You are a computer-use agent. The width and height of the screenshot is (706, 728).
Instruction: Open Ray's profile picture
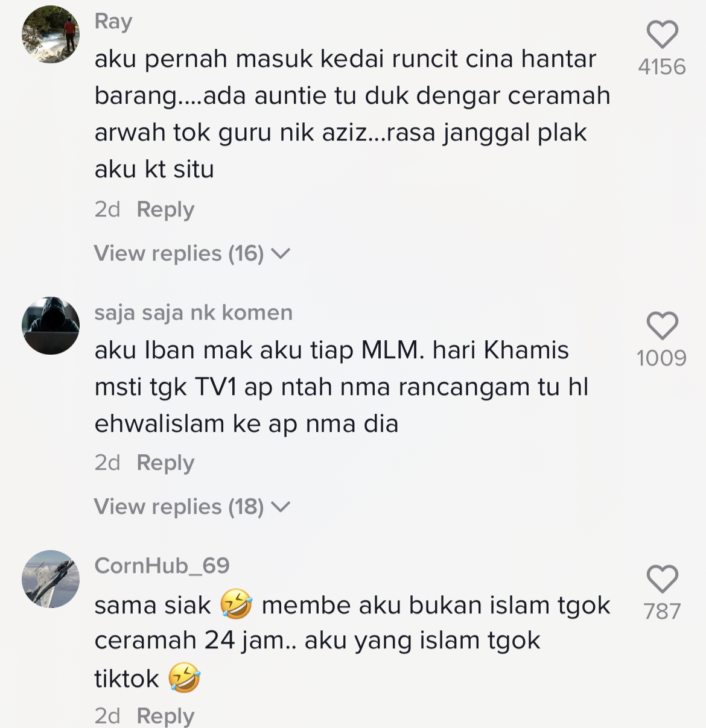(x=51, y=34)
